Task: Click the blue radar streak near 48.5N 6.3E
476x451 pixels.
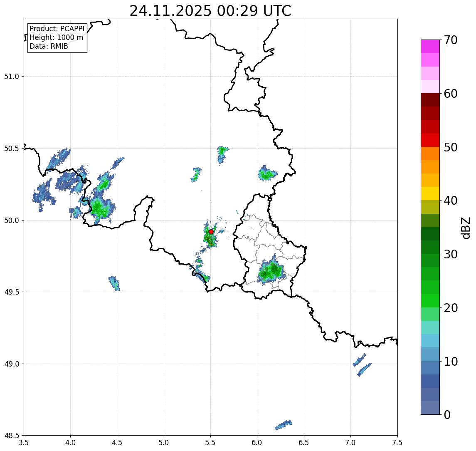Action: coord(284,424)
